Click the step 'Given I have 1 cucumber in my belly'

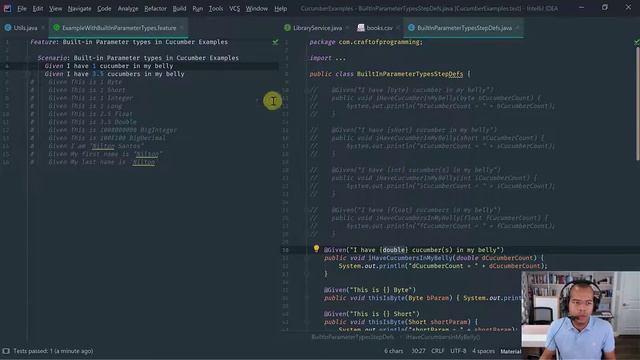[109, 66]
